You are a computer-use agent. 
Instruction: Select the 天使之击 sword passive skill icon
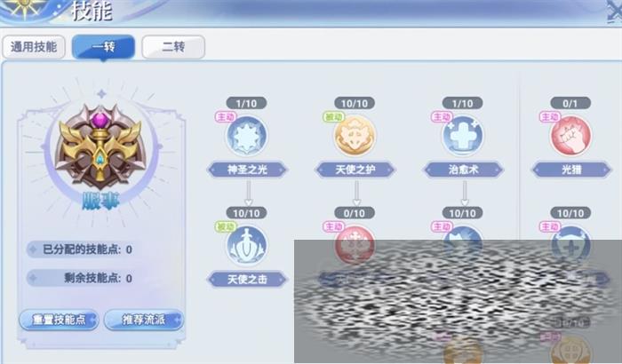(247, 245)
